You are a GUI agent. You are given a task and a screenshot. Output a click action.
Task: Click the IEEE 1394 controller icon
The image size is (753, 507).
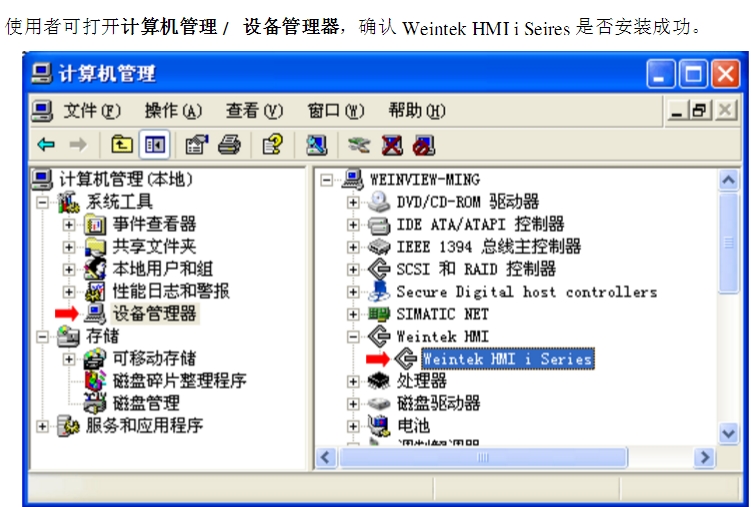pyautogui.click(x=379, y=247)
